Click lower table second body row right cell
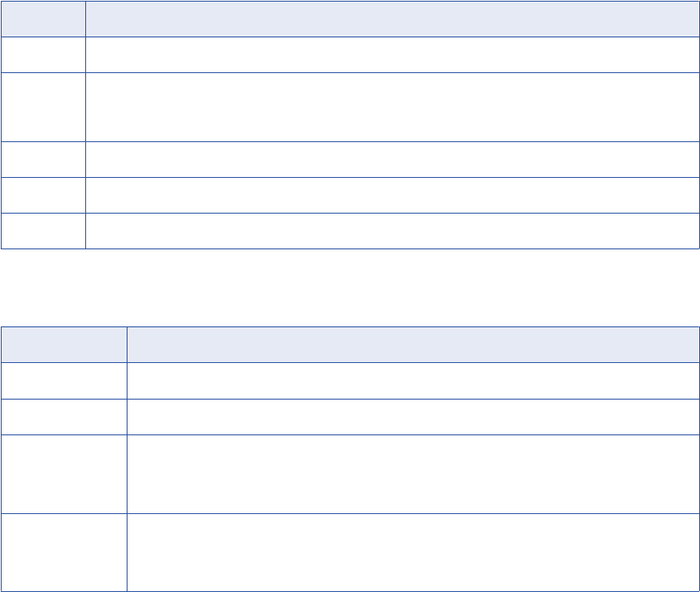This screenshot has width=700, height=592. (x=413, y=417)
